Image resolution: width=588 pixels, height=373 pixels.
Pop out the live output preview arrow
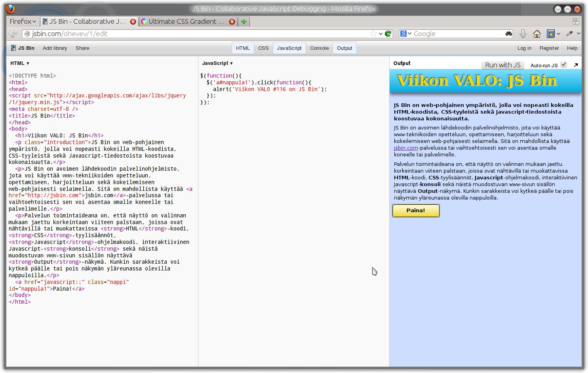tap(576, 65)
